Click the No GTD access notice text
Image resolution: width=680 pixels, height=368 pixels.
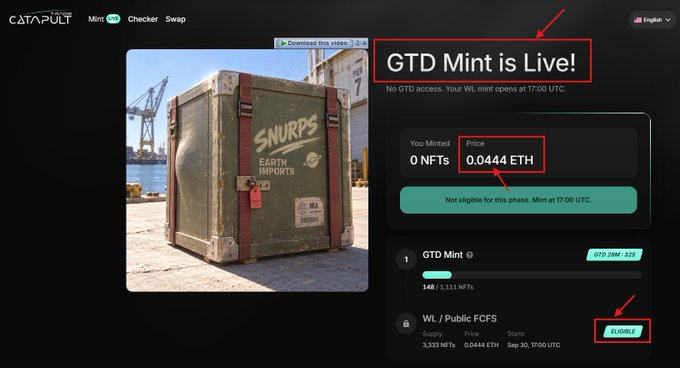pos(476,89)
